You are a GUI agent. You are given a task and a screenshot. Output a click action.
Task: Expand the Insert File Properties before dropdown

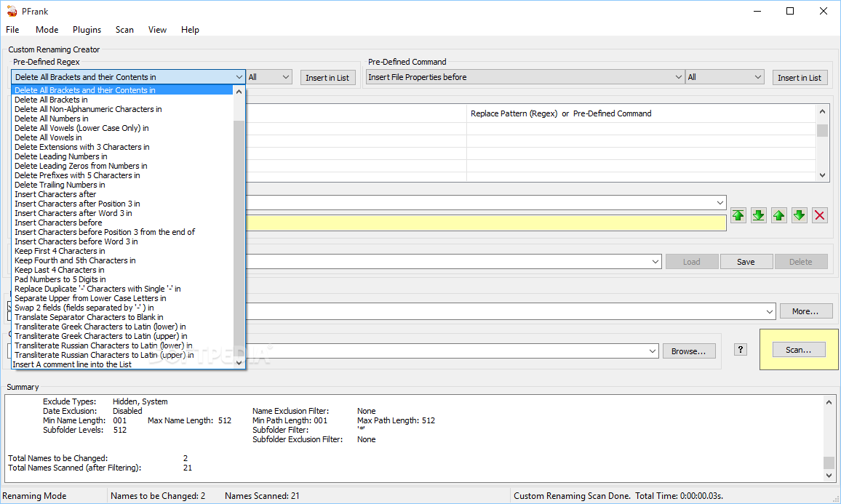point(678,77)
